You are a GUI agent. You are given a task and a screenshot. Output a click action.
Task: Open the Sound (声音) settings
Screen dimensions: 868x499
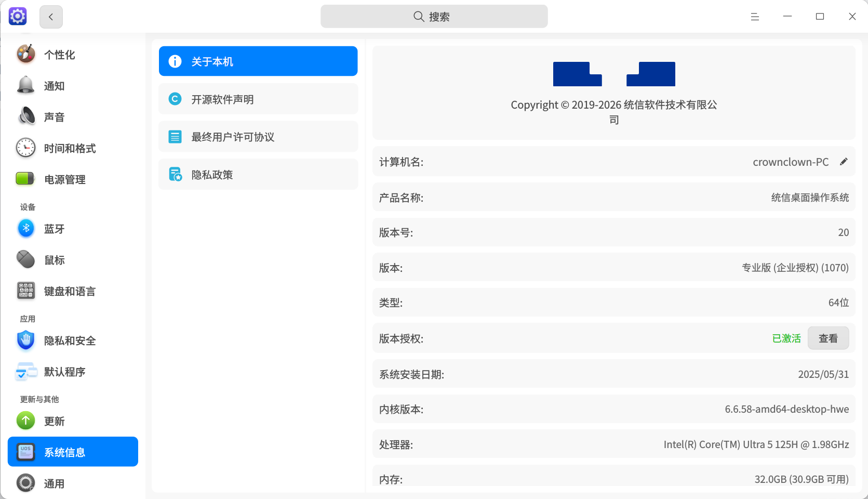tap(73, 117)
